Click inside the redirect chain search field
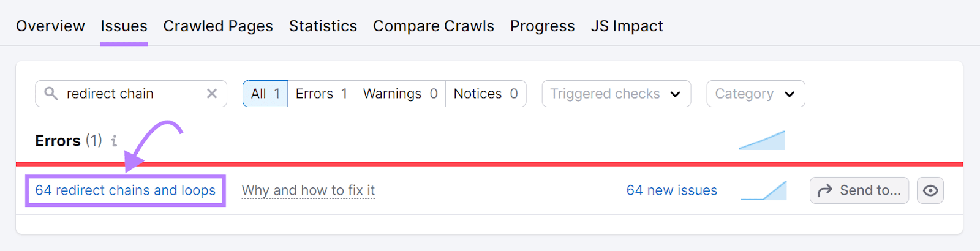Image resolution: width=980 pixels, height=251 pixels. tap(131, 94)
